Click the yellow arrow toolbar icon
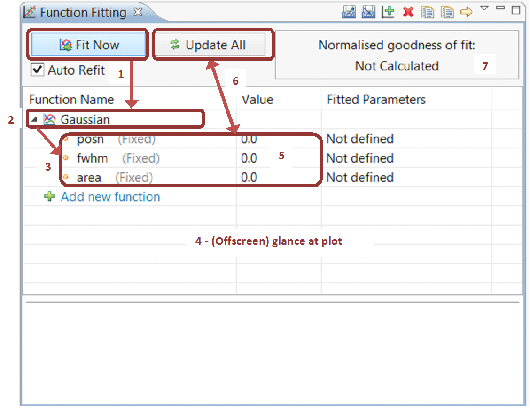 tap(466, 12)
